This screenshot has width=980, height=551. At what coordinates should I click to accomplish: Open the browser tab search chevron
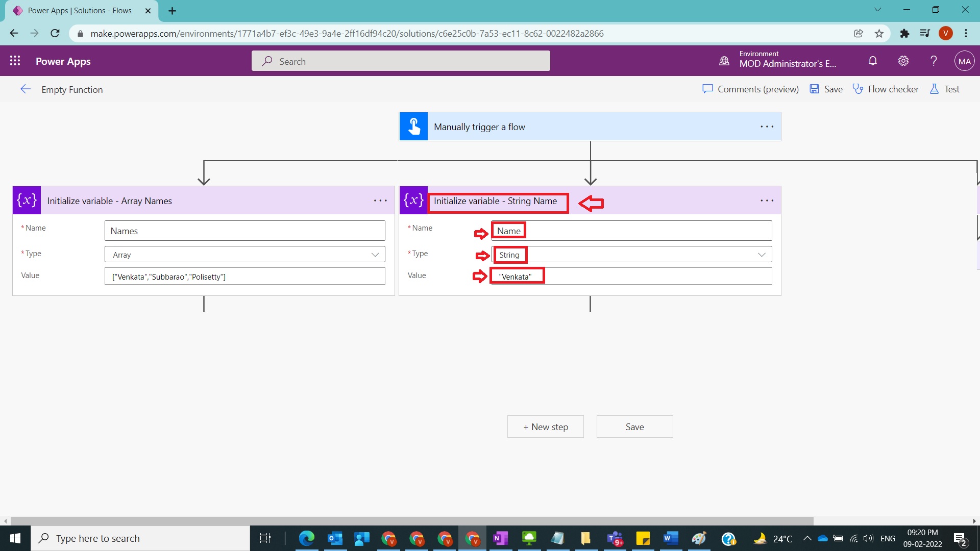click(x=877, y=9)
